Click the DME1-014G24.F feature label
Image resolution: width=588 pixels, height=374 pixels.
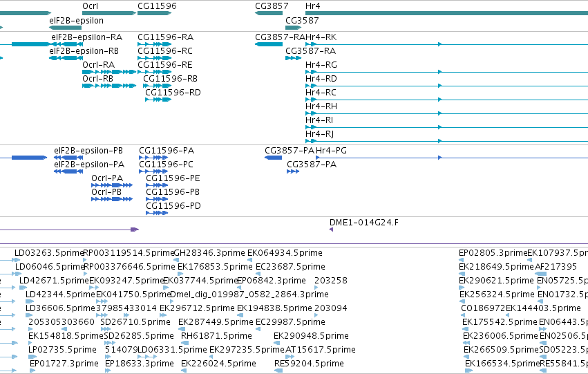click(x=364, y=223)
